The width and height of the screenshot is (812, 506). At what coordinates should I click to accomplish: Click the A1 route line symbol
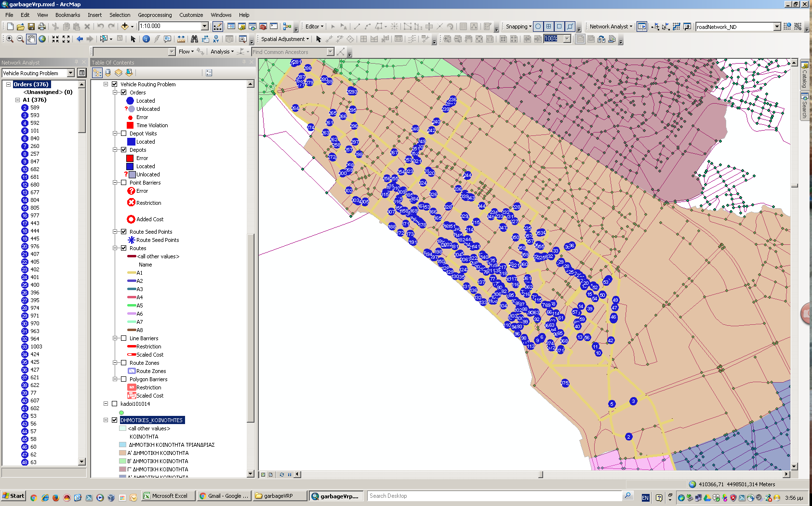click(x=132, y=273)
